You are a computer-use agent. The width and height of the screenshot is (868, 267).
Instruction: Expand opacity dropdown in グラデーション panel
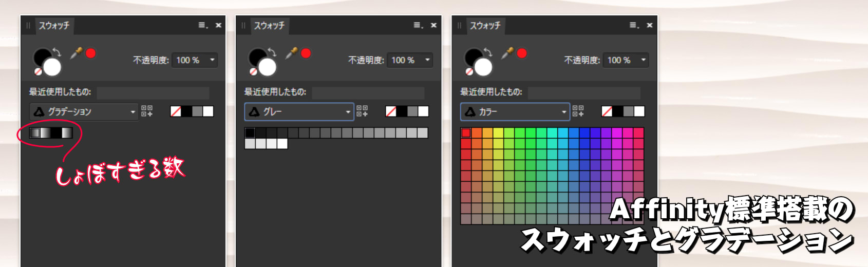point(212,60)
